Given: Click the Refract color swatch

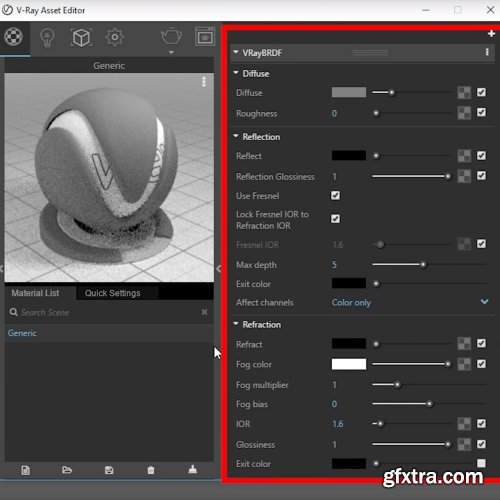Looking at the screenshot, I should coord(349,344).
